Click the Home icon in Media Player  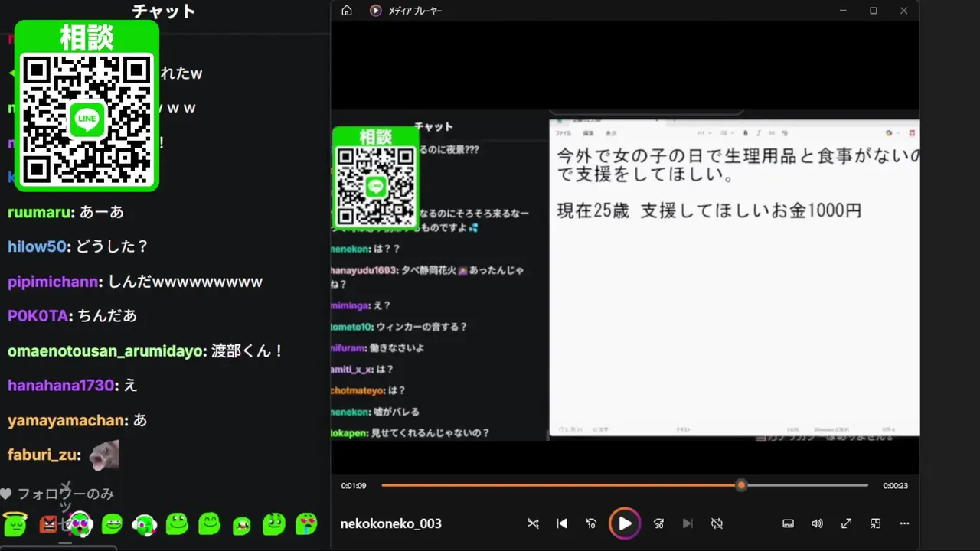pos(347,11)
